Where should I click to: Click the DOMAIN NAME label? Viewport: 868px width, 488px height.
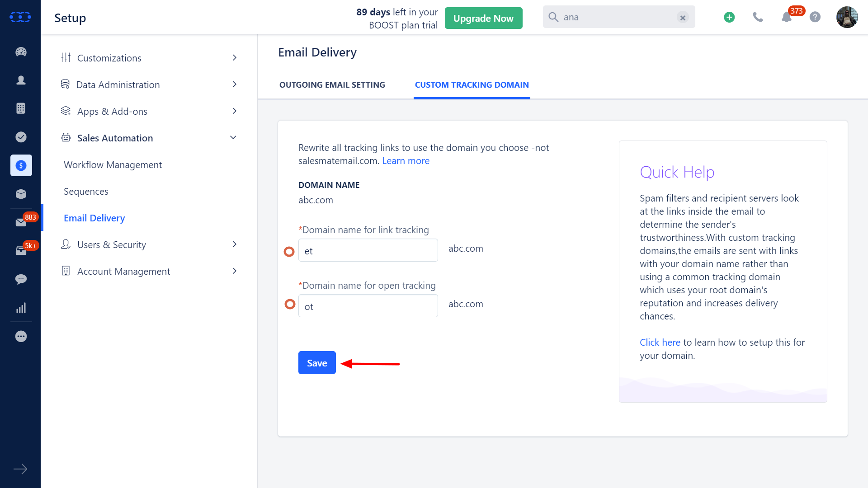[x=329, y=185]
